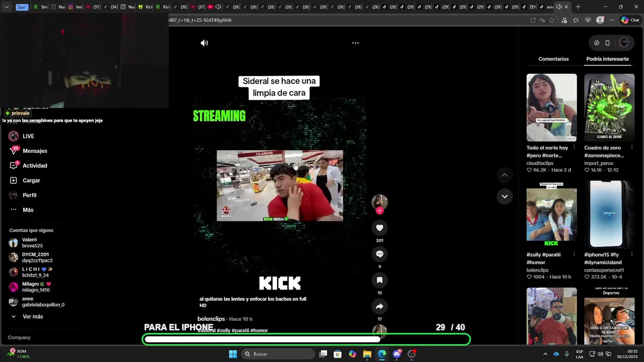The image size is (644, 362).
Task: Open Microsoft Store from the taskbar
Action: tap(338, 354)
